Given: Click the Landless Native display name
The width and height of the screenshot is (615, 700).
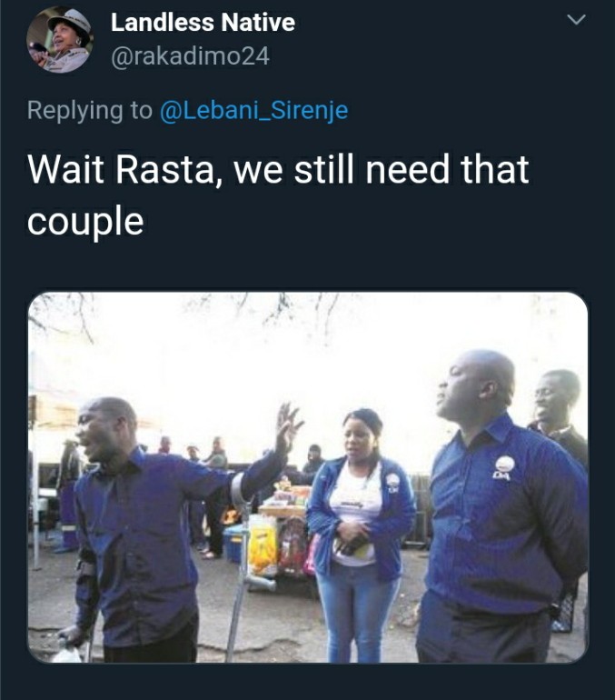Looking at the screenshot, I should tap(203, 23).
